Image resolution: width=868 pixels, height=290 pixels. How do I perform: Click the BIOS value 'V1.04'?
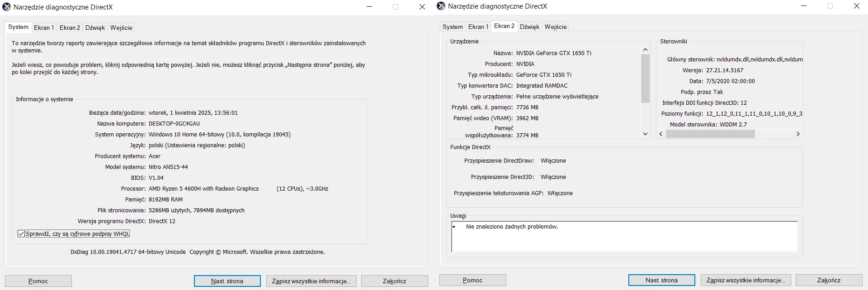tap(156, 178)
